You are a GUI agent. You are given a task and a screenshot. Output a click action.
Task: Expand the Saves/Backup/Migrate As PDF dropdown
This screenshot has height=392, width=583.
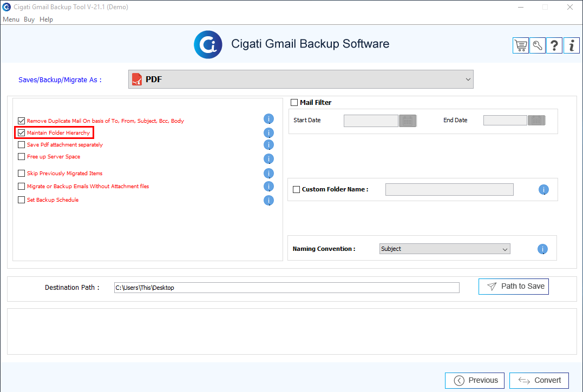click(301, 79)
